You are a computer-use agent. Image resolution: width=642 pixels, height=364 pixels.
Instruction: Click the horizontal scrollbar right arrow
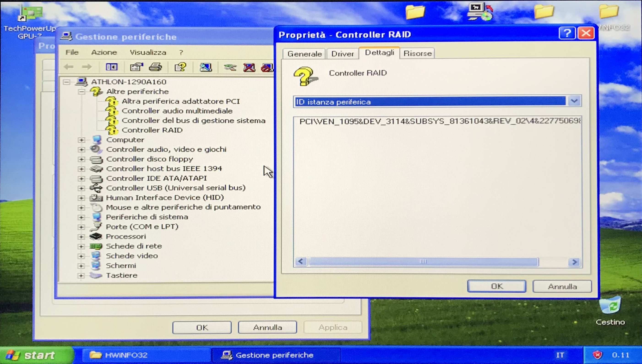tap(574, 262)
